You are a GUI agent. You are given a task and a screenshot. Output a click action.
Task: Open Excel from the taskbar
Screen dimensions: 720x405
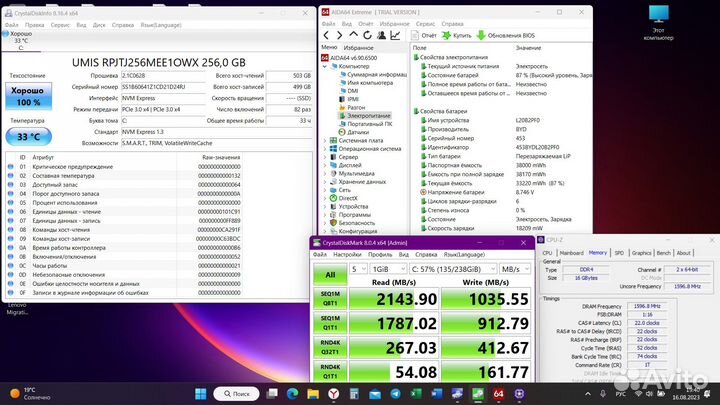(416, 394)
